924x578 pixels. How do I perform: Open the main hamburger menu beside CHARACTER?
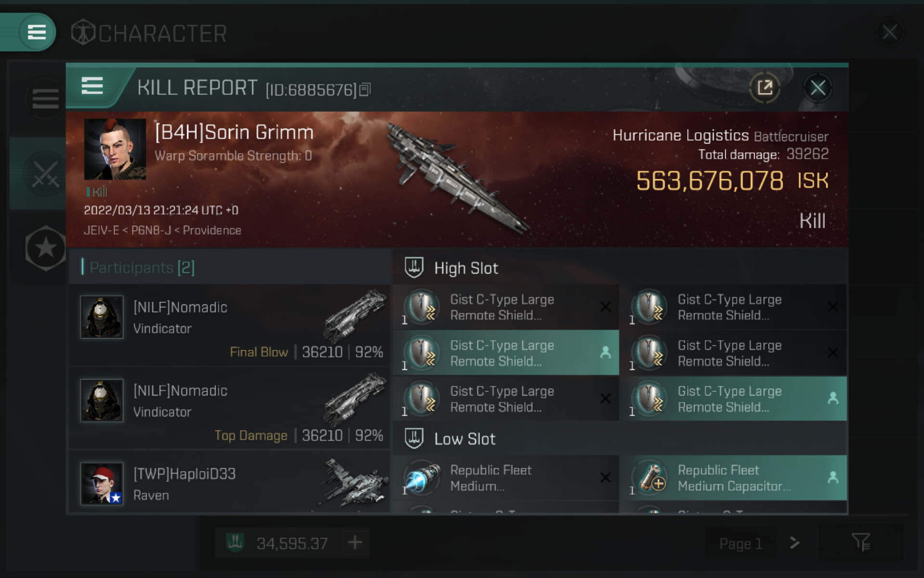click(37, 33)
